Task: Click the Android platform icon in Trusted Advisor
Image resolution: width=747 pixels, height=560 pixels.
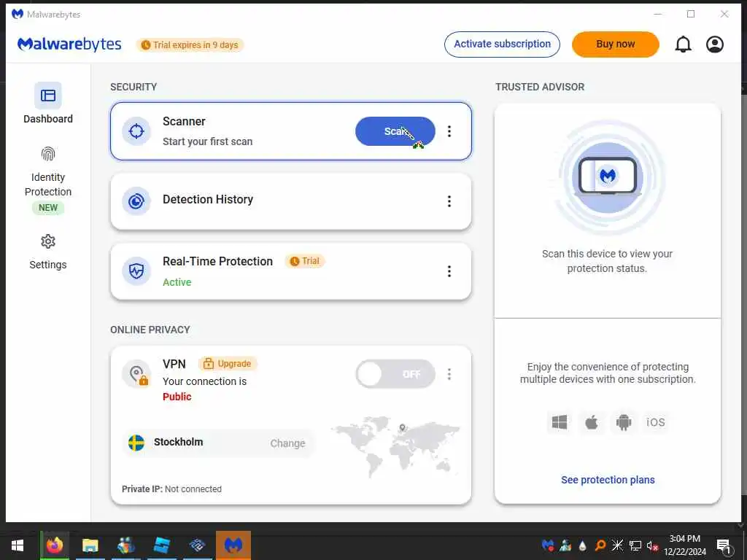Action: click(623, 422)
